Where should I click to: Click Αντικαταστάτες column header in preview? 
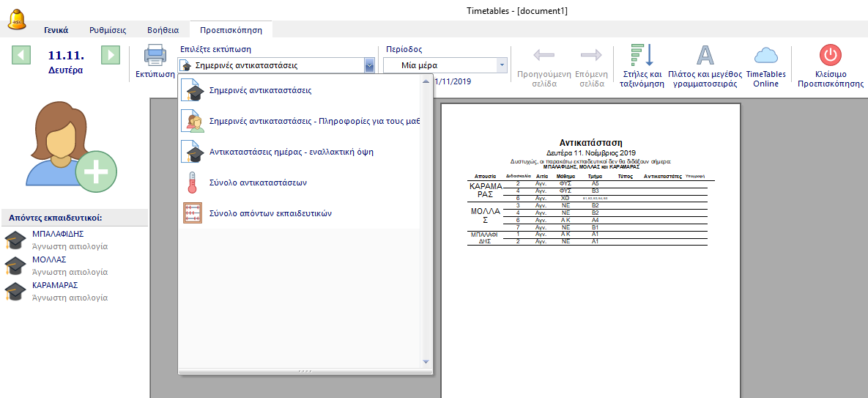(x=663, y=176)
